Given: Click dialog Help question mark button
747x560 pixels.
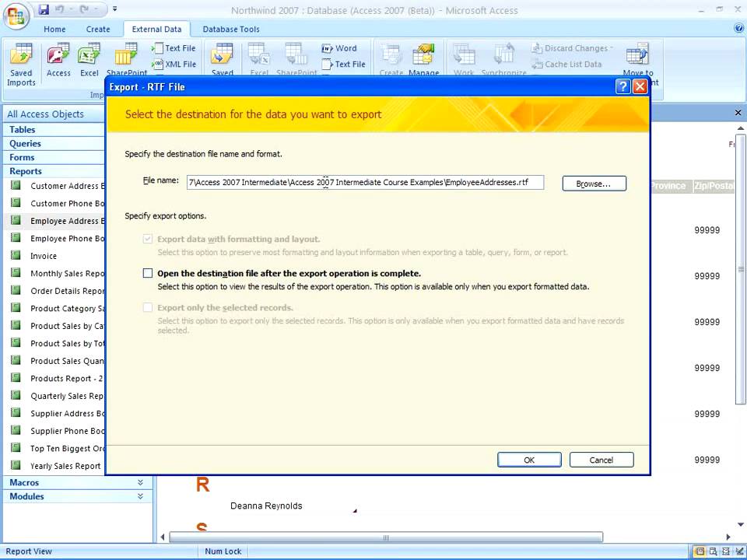Looking at the screenshot, I should 622,86.
